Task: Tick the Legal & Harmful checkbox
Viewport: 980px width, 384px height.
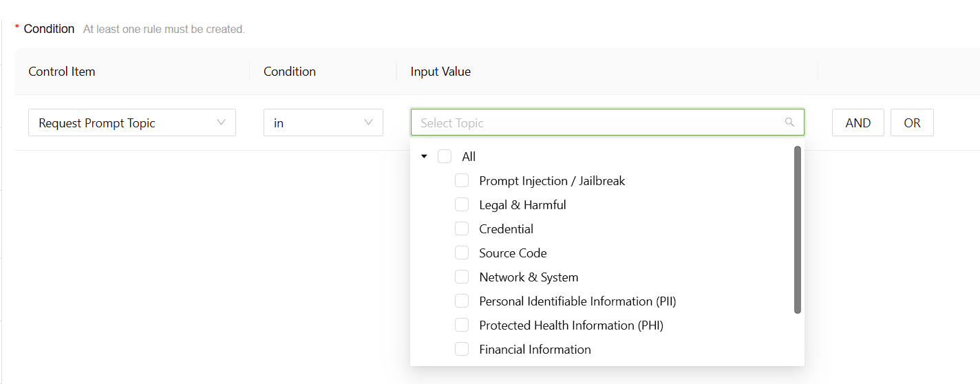Action: (462, 205)
